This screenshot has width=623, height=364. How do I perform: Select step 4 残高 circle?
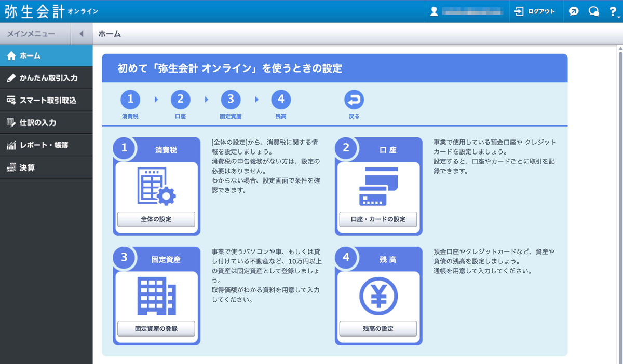tap(281, 100)
